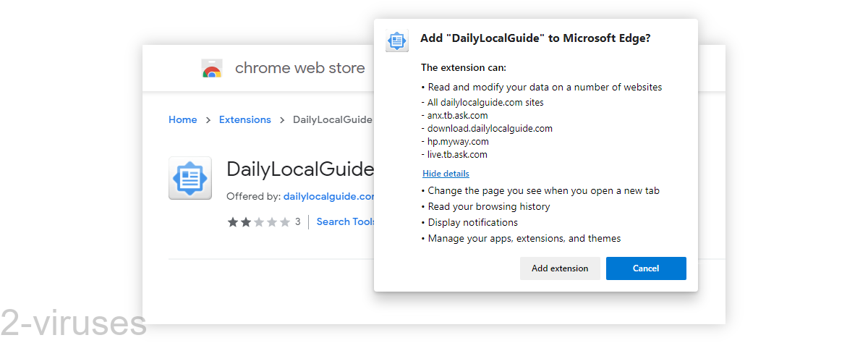Screen dimensions: 868x343
Task: Cancel the extension install dialog
Action: (x=646, y=268)
